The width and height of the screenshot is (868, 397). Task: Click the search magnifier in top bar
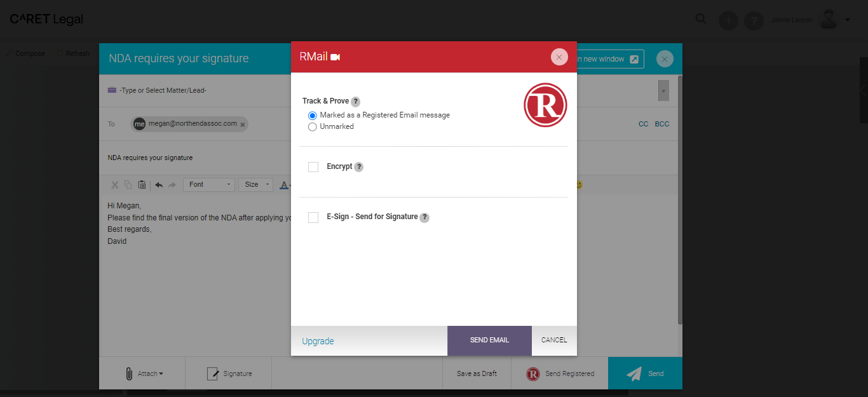[x=701, y=19]
